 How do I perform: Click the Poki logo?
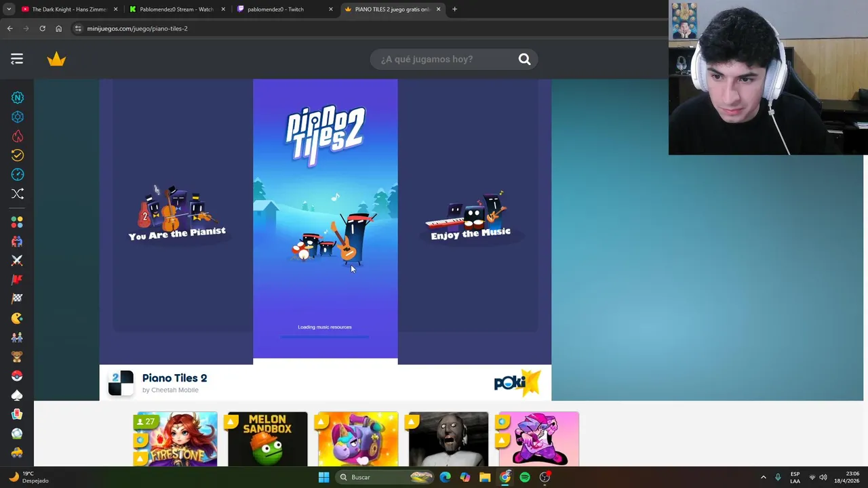[x=517, y=383]
